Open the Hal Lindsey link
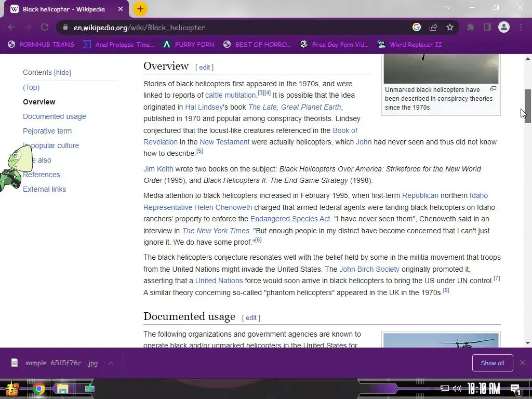The image size is (532, 399). 204,107
